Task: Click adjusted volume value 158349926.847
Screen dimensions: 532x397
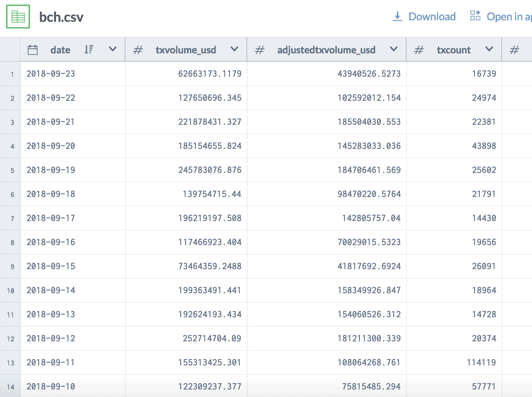Action: point(369,290)
